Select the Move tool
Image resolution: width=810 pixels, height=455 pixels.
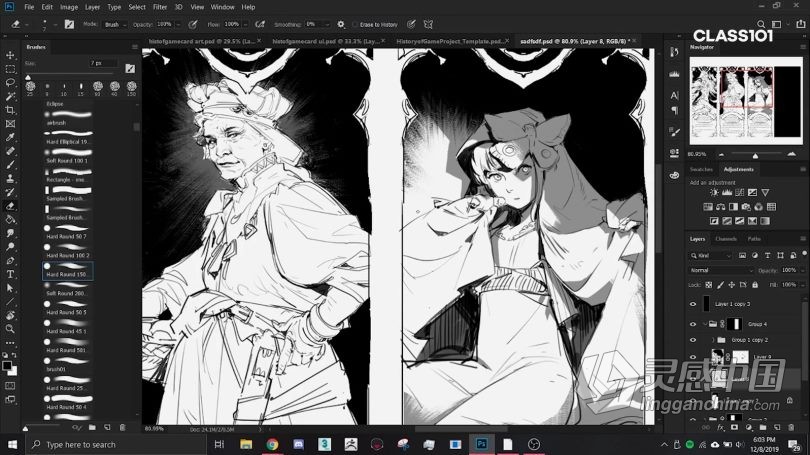pos(10,55)
